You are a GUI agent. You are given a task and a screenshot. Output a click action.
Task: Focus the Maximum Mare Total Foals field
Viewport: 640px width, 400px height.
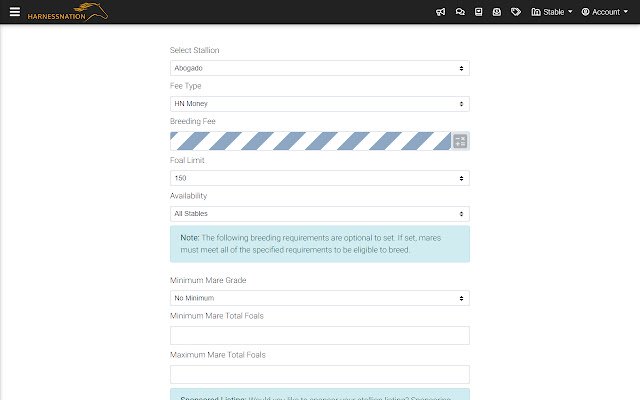(x=320, y=374)
